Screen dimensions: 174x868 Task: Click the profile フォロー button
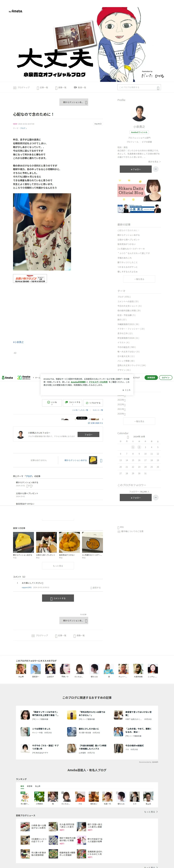point(135,169)
